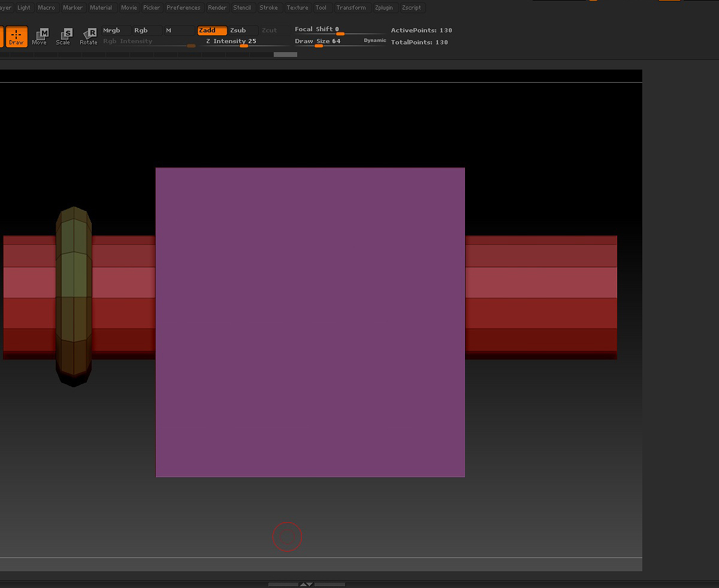719x588 pixels.
Task: Click the ActivePoints: 130 readout
Action: point(422,31)
